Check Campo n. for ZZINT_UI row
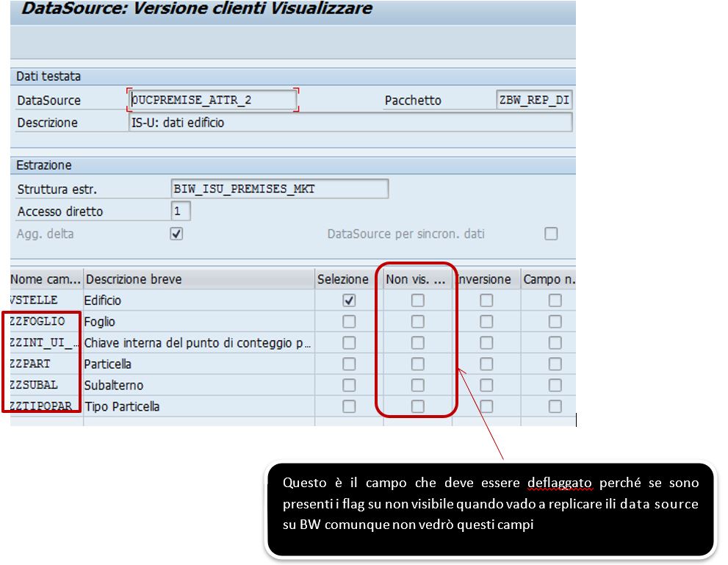 click(555, 342)
